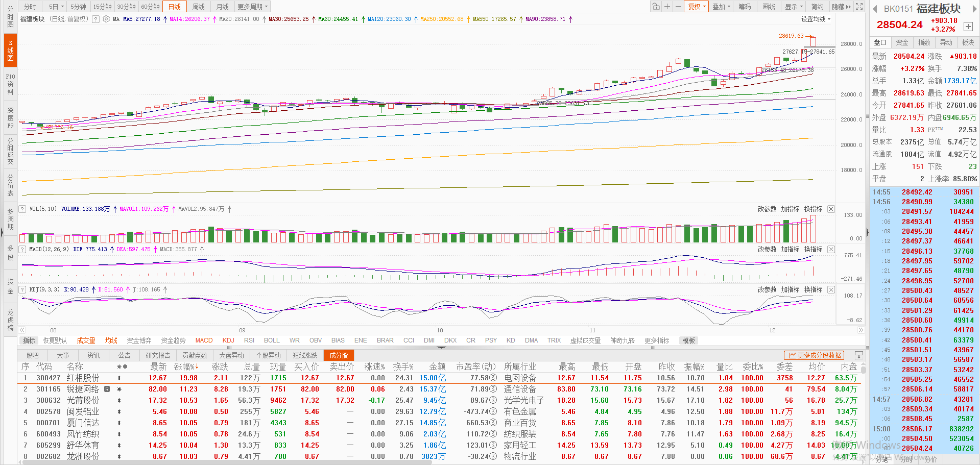Screen dimensions: 980x465
Task: Add 福建板块 to watchlist with plus icon
Action: point(968,27)
